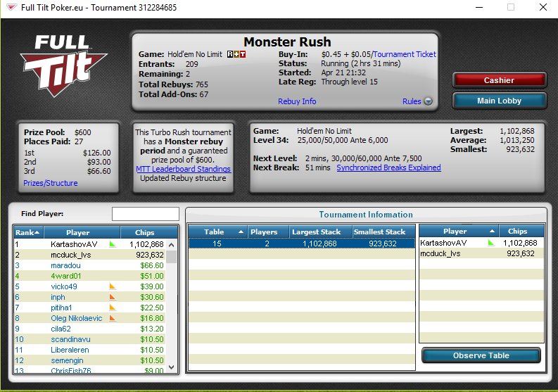Sort tables by Largest Stack header
This screenshot has width=558, height=392.
(x=321, y=232)
